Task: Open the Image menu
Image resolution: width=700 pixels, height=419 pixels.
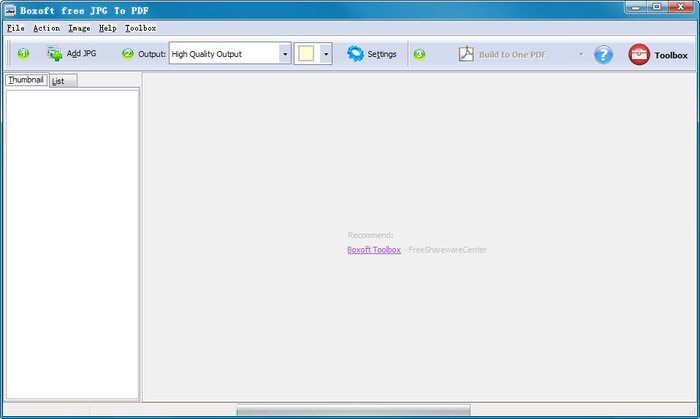Action: click(79, 28)
